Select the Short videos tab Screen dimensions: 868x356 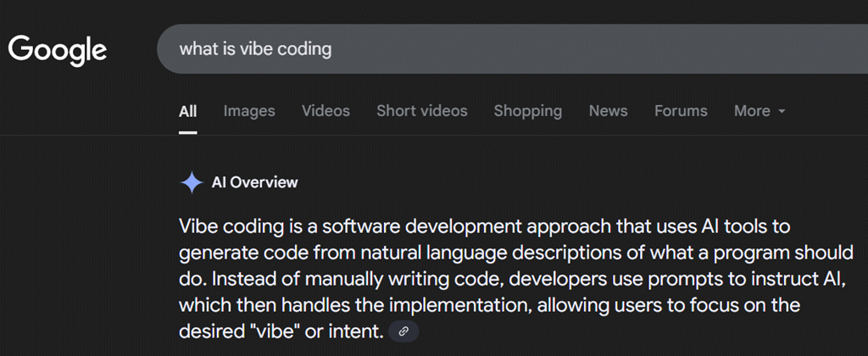click(421, 111)
